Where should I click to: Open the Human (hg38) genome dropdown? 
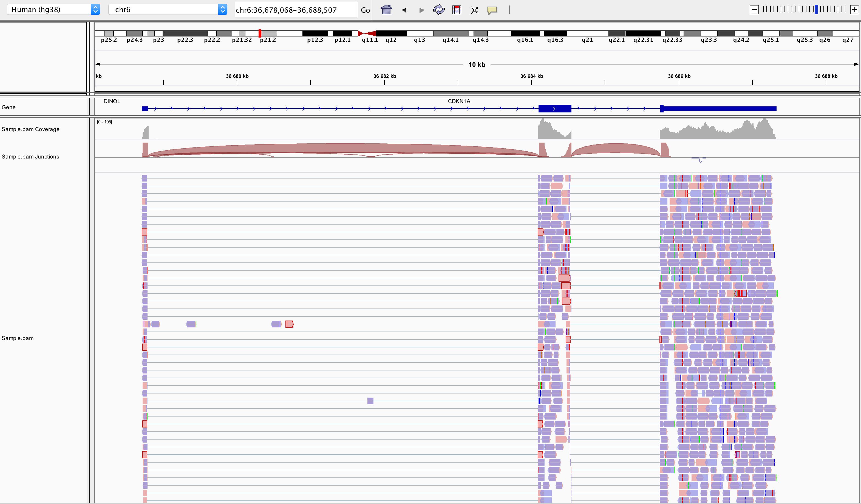coord(53,10)
